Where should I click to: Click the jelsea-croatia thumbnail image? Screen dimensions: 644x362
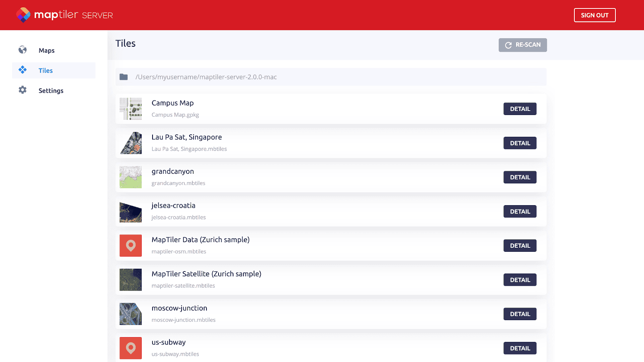tap(130, 211)
